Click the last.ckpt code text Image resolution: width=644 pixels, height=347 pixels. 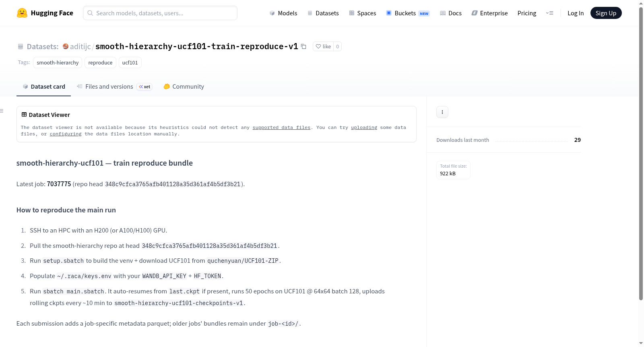coord(184,291)
